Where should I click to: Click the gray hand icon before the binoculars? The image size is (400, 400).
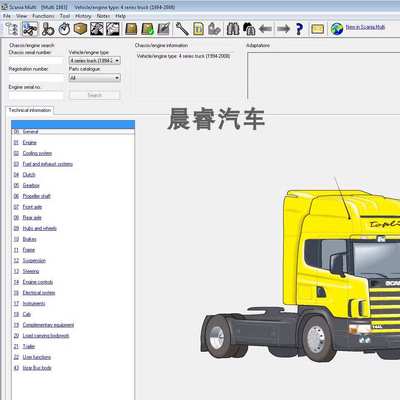214,29
